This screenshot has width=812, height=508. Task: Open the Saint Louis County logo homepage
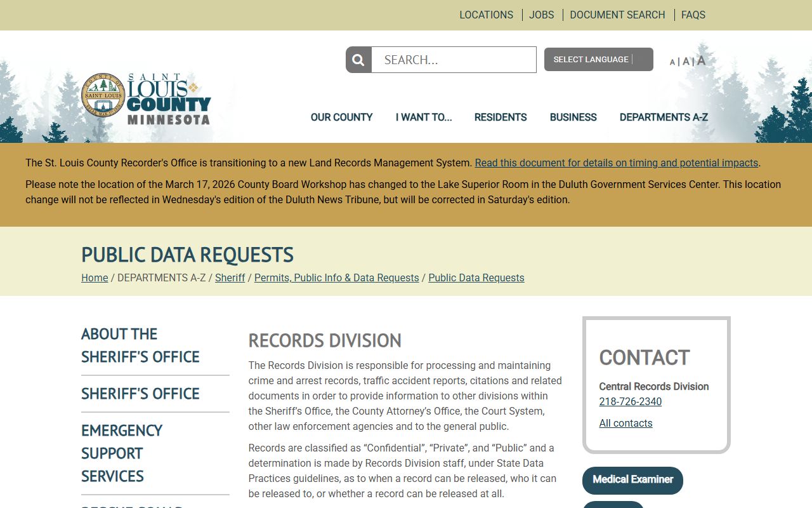coord(146,99)
